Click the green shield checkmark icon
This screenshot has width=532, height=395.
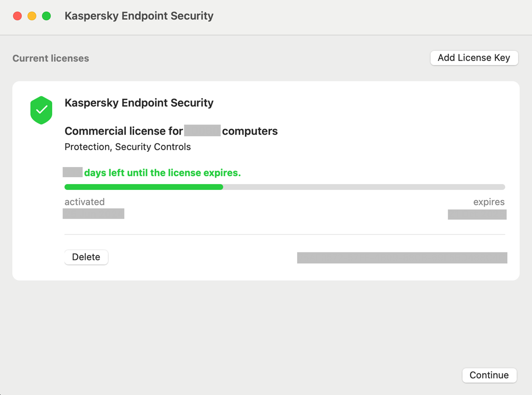[41, 110]
